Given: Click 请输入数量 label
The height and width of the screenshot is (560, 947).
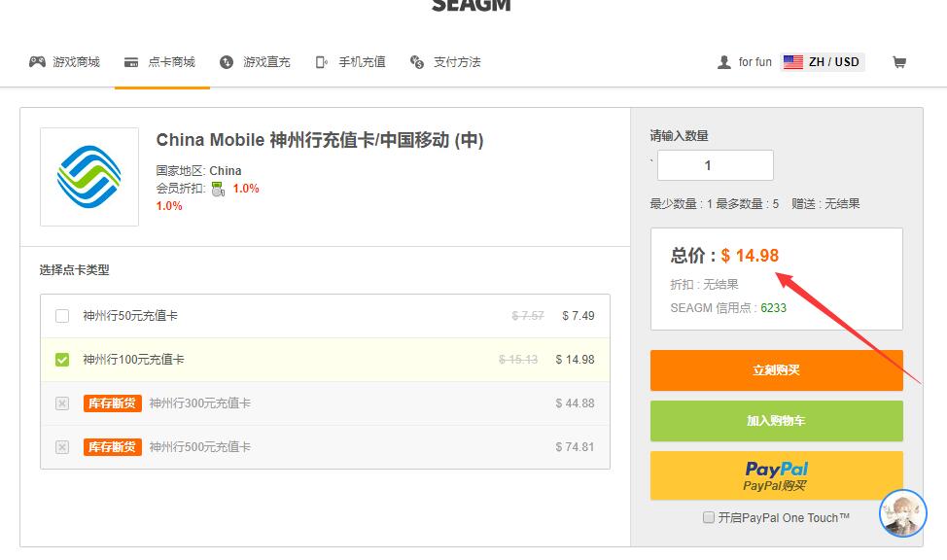Looking at the screenshot, I should [x=679, y=136].
